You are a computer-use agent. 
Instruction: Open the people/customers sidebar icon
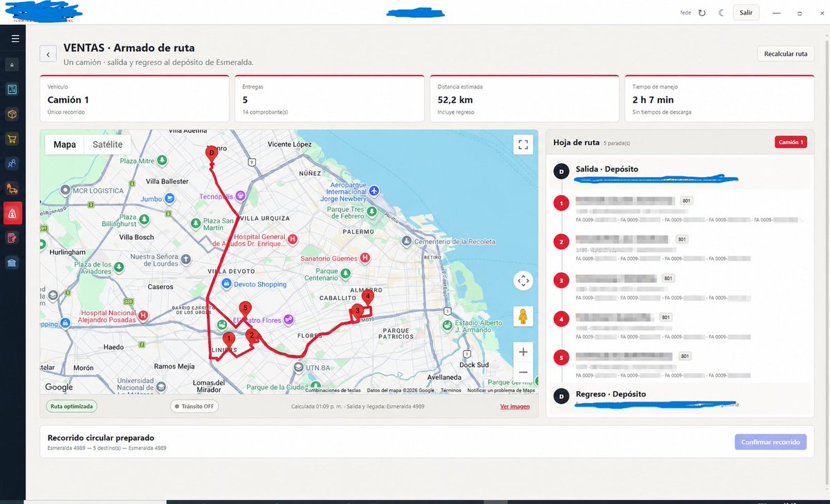(x=12, y=164)
